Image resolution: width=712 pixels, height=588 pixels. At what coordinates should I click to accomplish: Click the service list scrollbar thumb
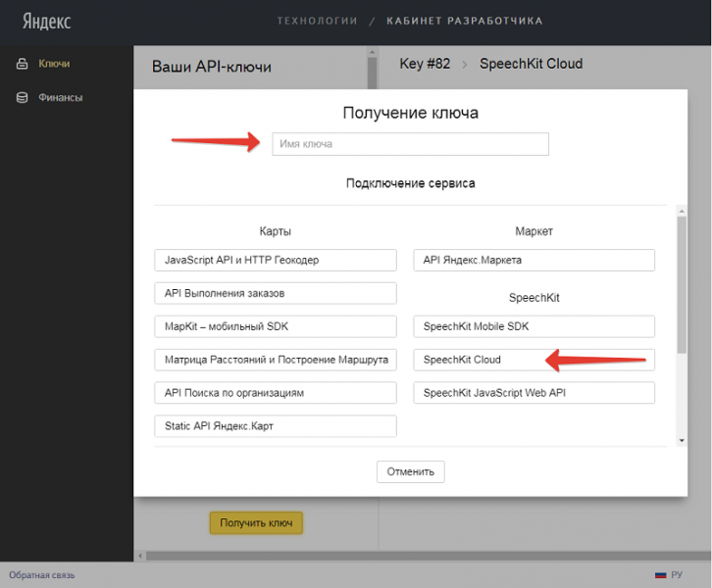click(x=682, y=284)
